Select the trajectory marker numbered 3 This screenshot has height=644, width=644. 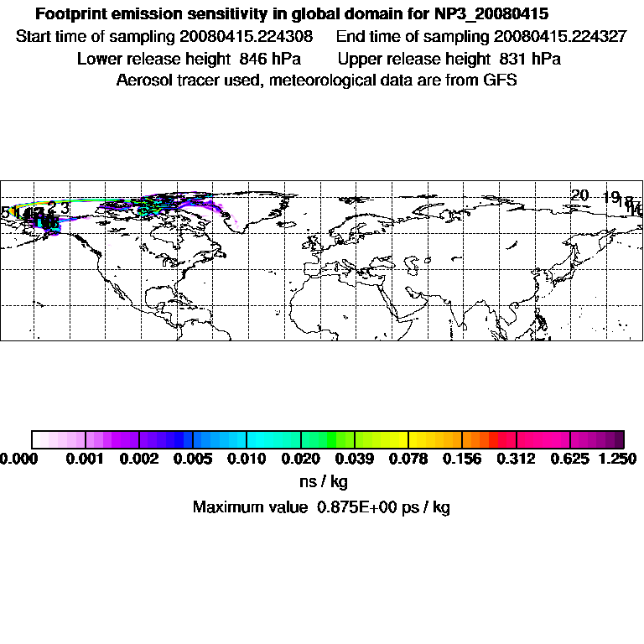tap(65, 207)
